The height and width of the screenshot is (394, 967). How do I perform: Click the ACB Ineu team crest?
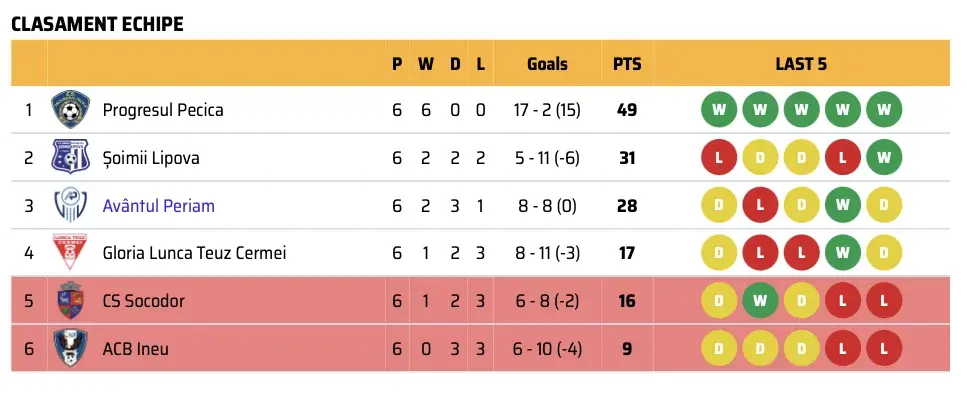click(x=70, y=348)
